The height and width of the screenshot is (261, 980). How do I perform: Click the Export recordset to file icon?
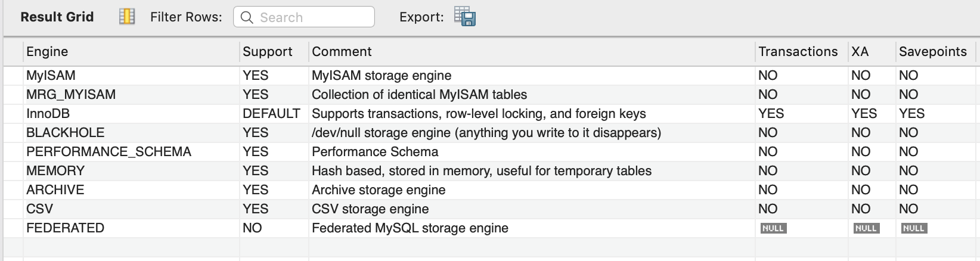click(464, 17)
